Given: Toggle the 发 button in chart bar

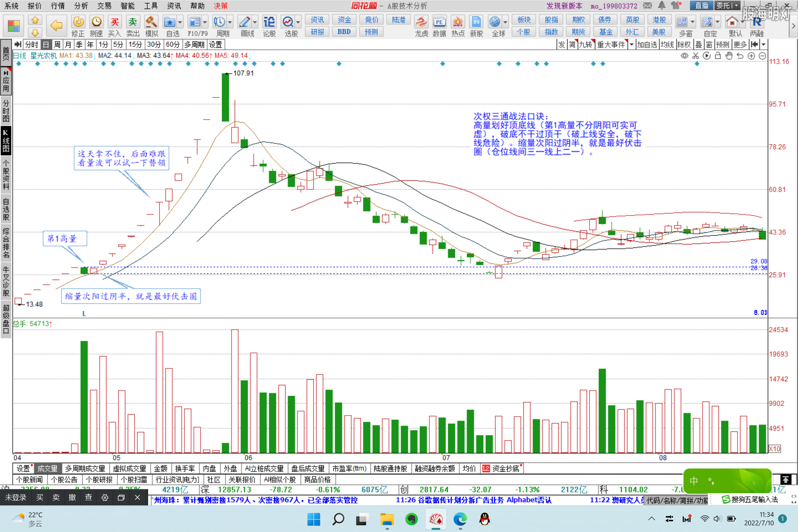Looking at the screenshot, I should coord(562,45).
